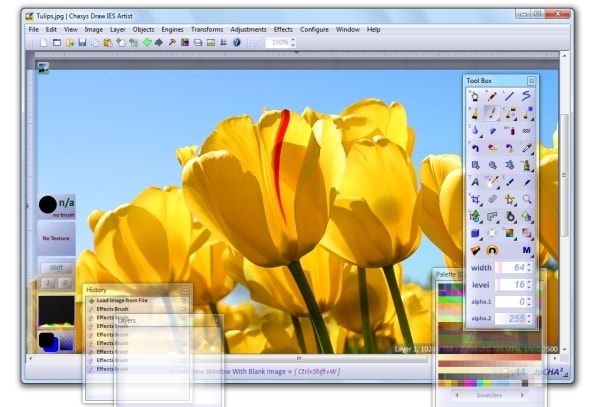Select the eyedropper color picker tool
Screen dimensions: 600x407
[x=527, y=148]
